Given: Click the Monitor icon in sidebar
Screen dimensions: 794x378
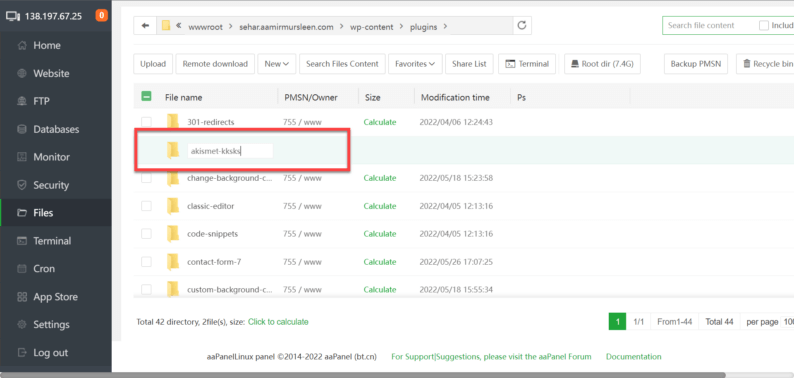Looking at the screenshot, I should [x=22, y=157].
